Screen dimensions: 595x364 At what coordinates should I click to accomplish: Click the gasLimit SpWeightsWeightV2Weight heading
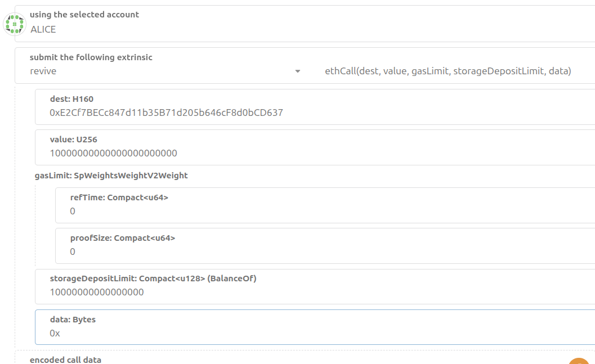[x=111, y=176]
